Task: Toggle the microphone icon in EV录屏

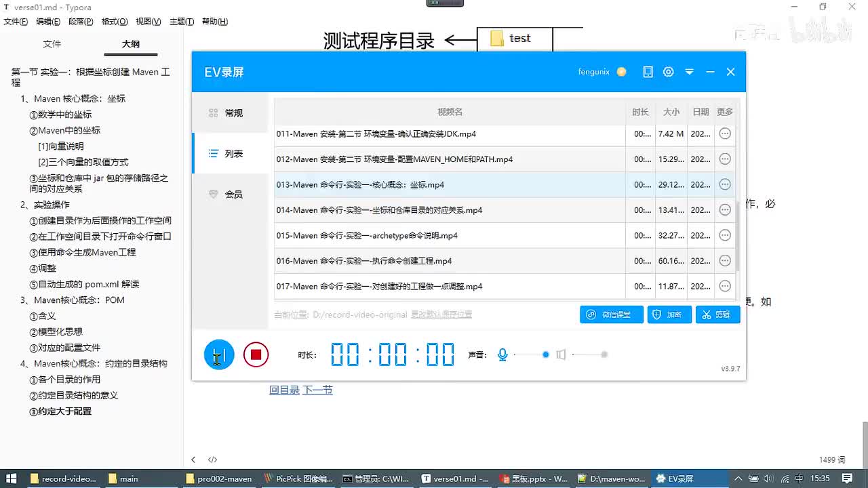Action: pos(502,354)
